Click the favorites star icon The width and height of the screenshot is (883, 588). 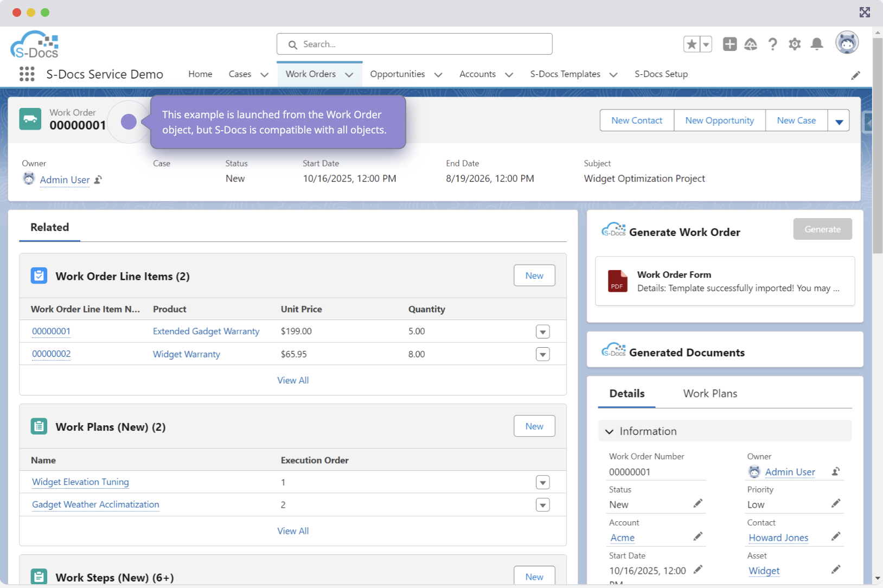(692, 44)
